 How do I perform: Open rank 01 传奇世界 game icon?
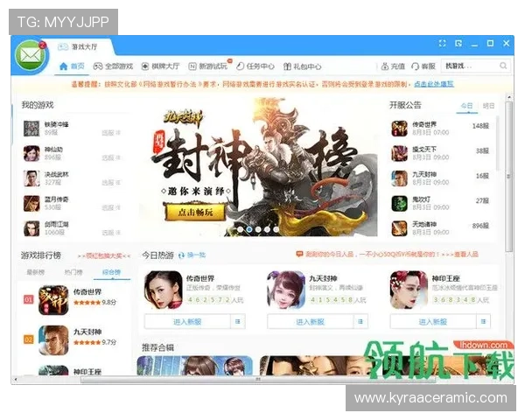[53, 300]
